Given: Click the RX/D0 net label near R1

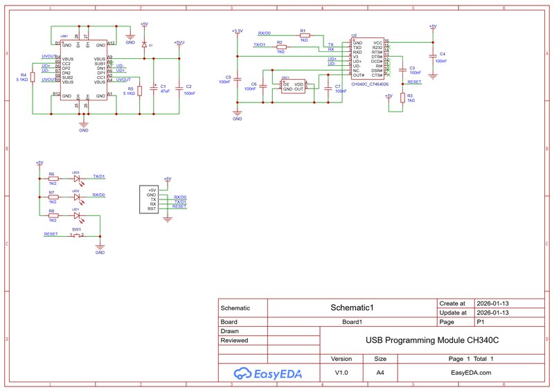Looking at the screenshot, I should point(265,33).
